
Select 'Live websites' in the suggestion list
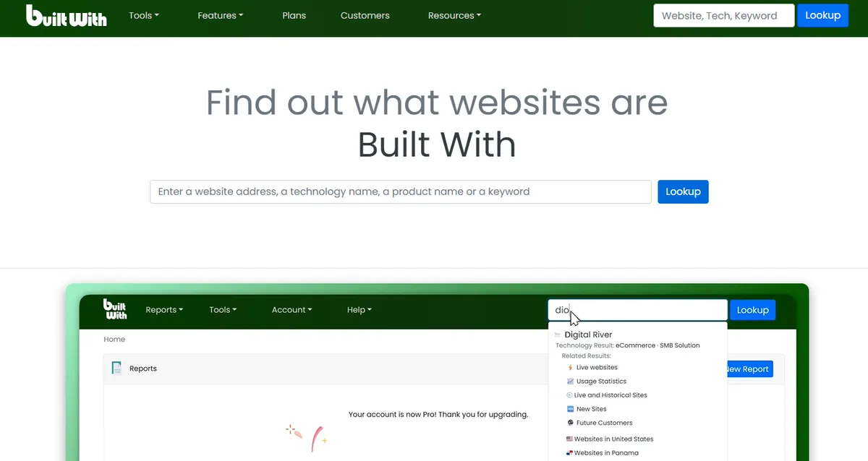tap(597, 367)
